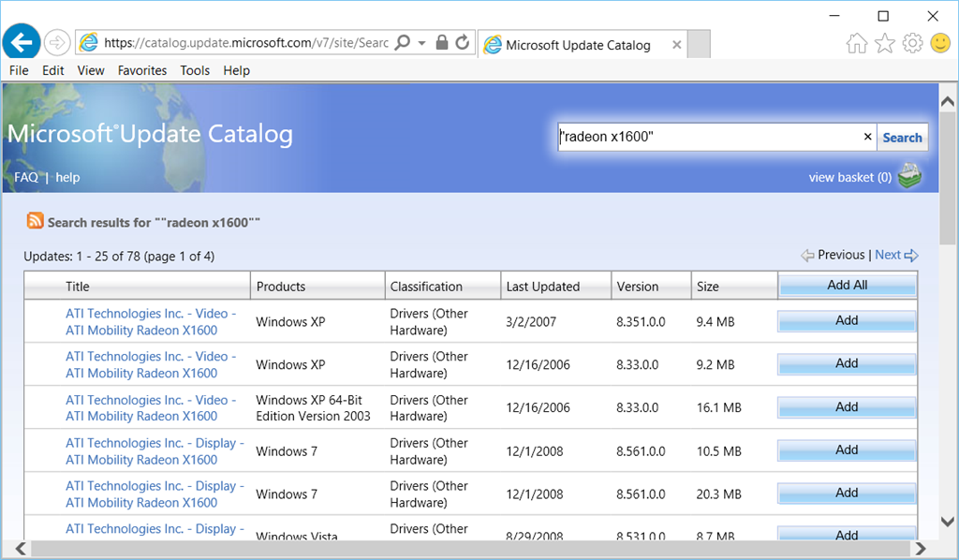
Task: Open the Home icon in the browser toolbar
Action: pyautogui.click(x=857, y=43)
